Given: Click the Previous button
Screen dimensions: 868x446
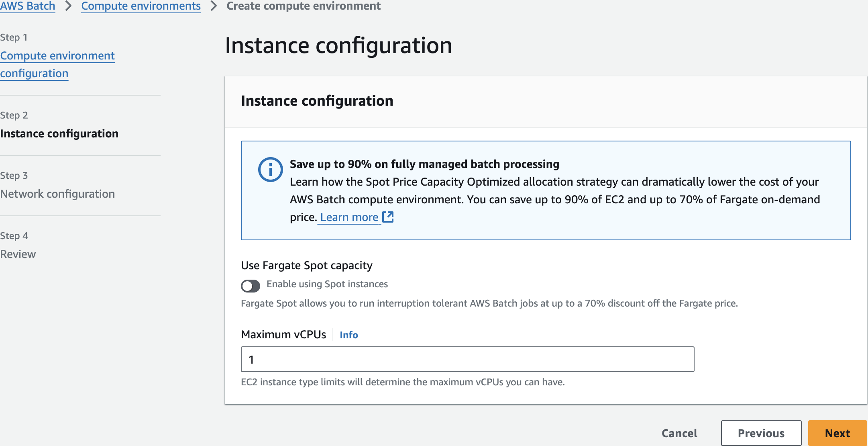Looking at the screenshot, I should (x=761, y=433).
